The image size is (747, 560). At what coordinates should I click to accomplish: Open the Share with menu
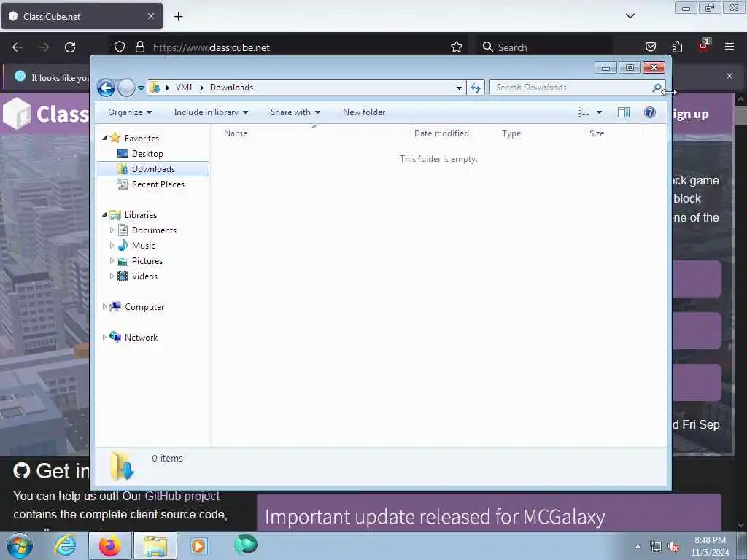click(x=295, y=112)
